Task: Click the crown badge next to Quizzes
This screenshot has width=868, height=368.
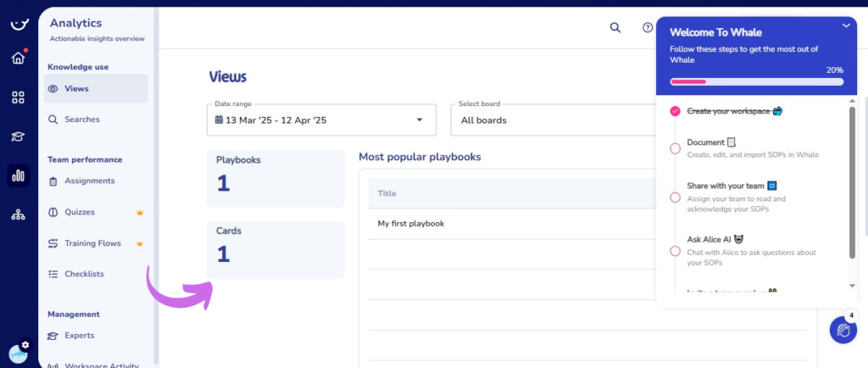Action: [x=140, y=212]
